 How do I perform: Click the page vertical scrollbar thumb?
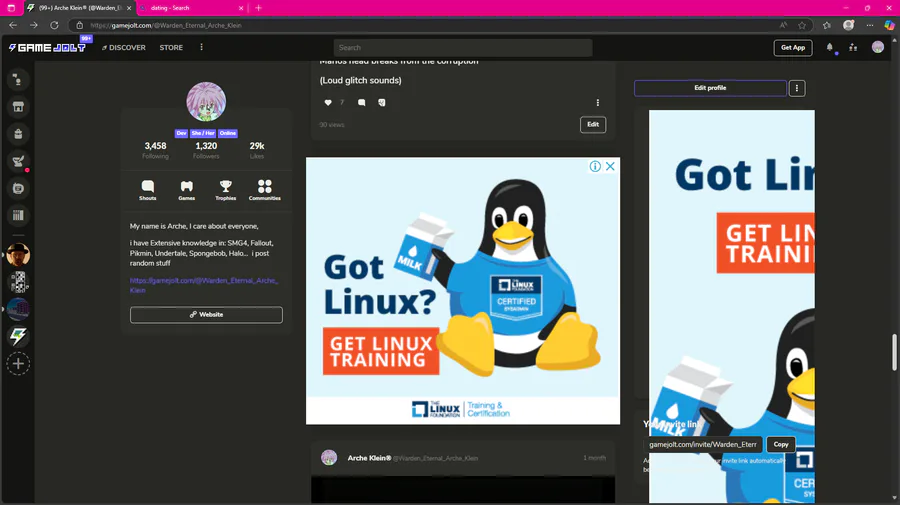[894, 352]
